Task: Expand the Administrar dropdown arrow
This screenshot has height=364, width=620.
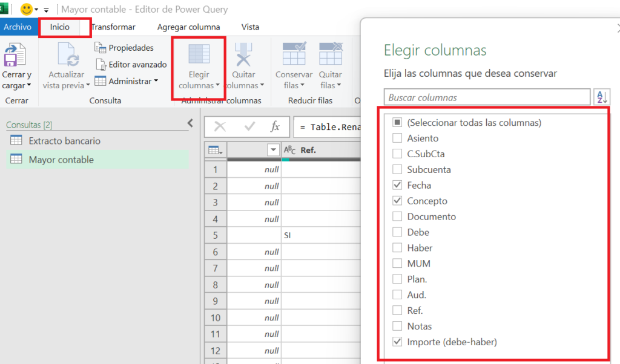Action: pyautogui.click(x=156, y=81)
